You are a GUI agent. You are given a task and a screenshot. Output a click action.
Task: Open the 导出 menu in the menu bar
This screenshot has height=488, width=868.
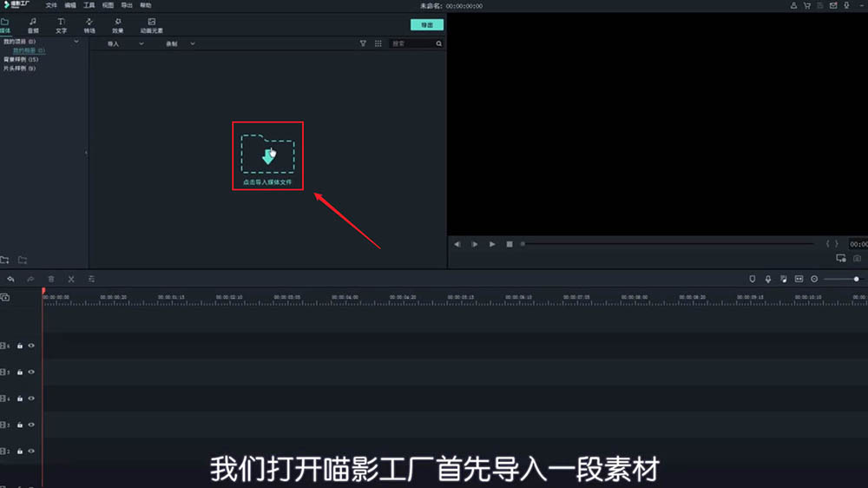pos(127,5)
